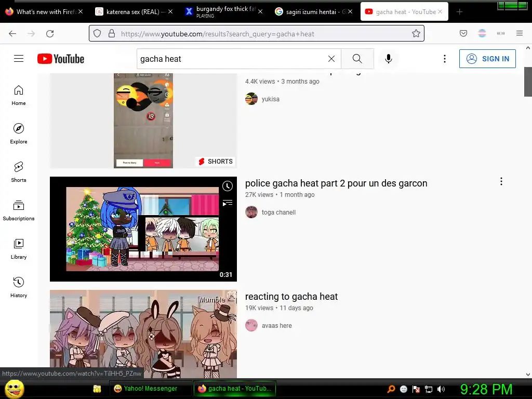
Task: Open YouTube settings three-dot menu
Action: tap(445, 59)
